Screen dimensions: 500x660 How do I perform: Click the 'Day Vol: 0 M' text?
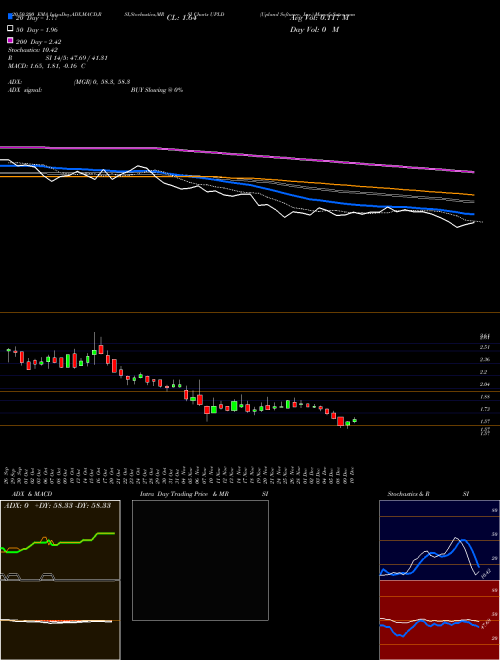point(314,29)
